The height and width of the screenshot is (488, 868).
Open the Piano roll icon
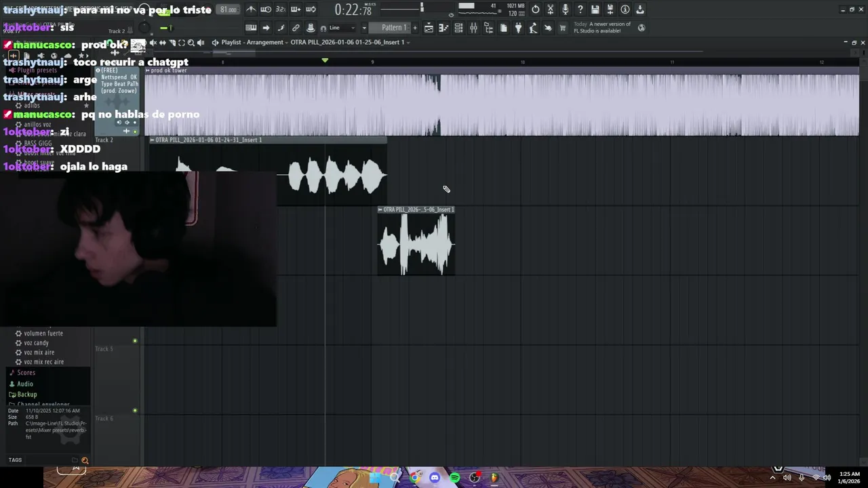pyautogui.click(x=443, y=28)
